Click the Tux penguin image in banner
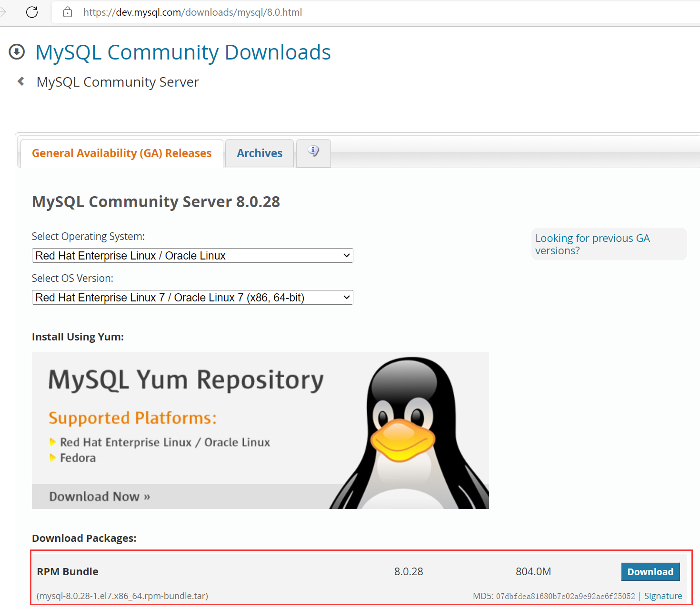 (x=410, y=432)
